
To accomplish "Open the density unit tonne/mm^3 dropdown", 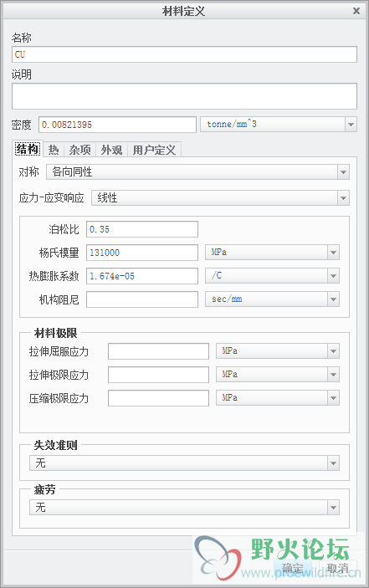I will tap(279, 124).
